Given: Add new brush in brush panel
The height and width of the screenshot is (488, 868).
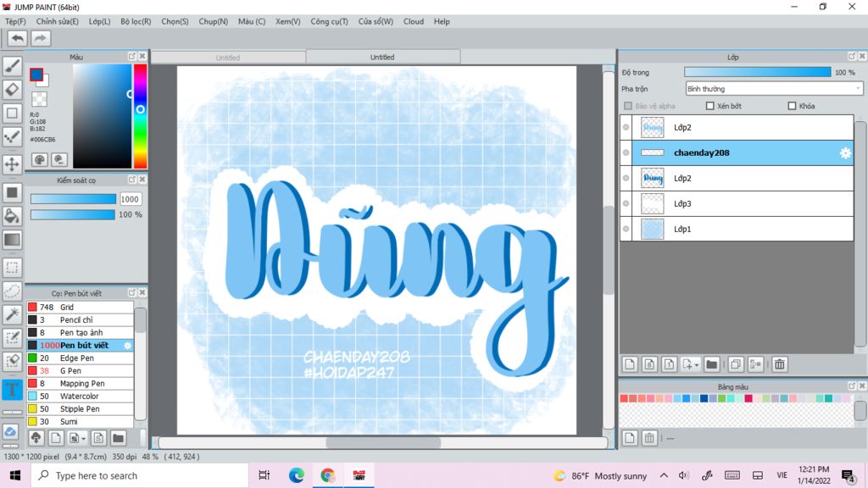Looking at the screenshot, I should click(x=55, y=438).
